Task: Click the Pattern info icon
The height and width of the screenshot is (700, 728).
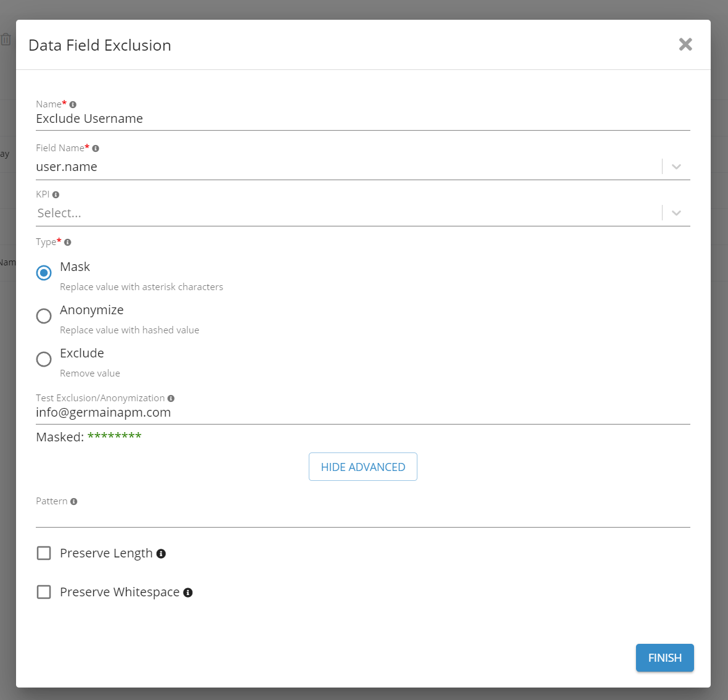Action: click(x=74, y=501)
